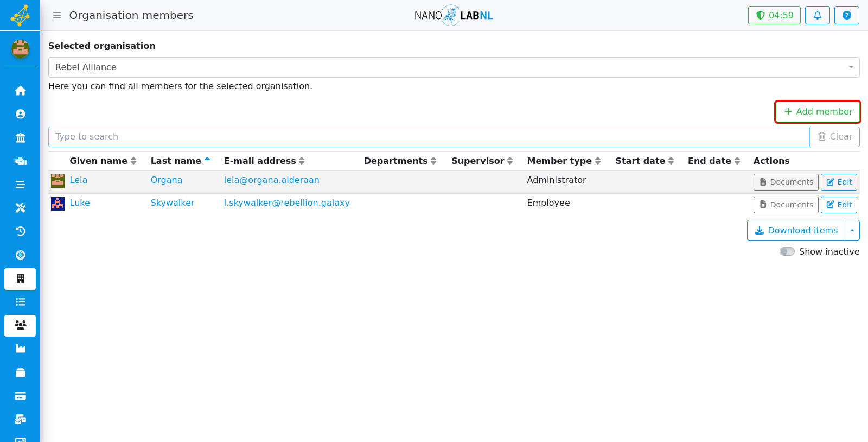This screenshot has width=868, height=442.
Task: Click the Type to search field
Action: pyautogui.click(x=429, y=137)
